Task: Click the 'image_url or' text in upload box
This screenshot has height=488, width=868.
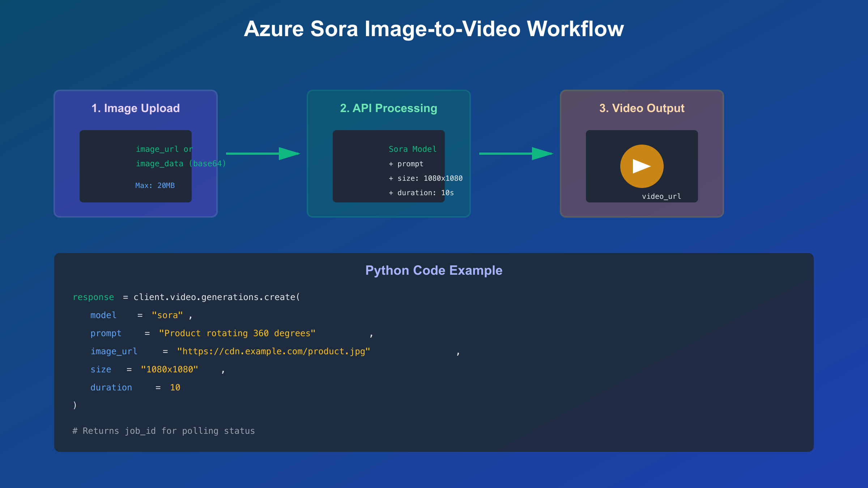Action: [164, 149]
